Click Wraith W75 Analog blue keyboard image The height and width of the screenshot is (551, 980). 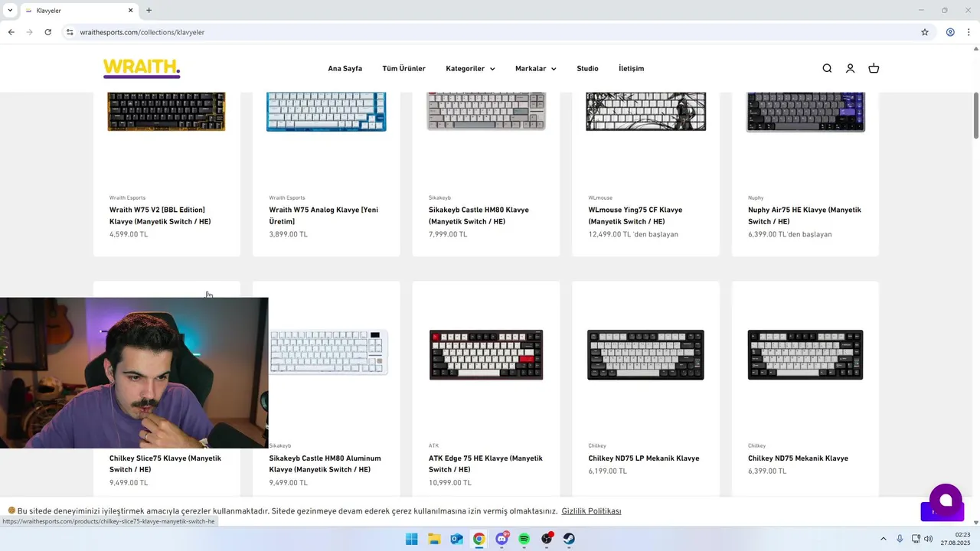click(x=326, y=112)
